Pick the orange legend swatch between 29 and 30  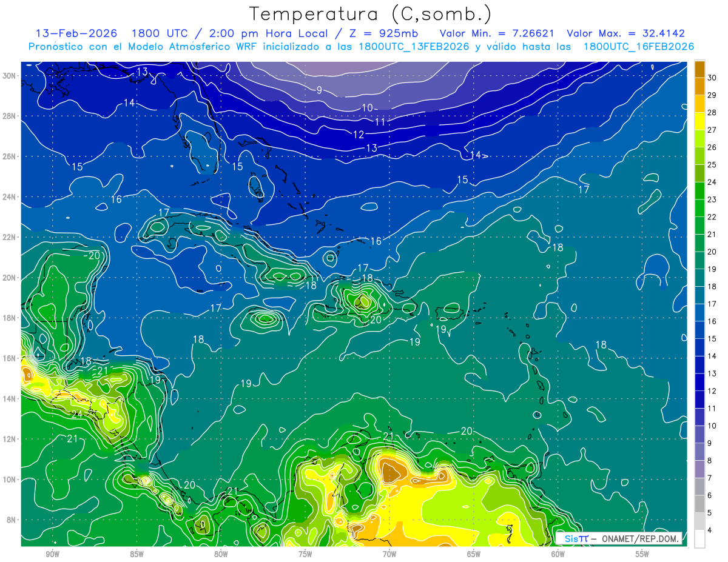pos(700,87)
